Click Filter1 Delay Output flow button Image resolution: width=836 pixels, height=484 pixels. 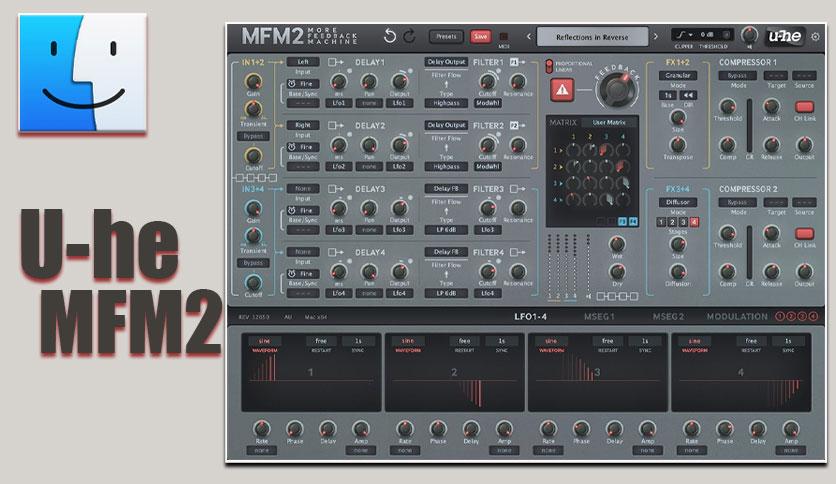(446, 62)
